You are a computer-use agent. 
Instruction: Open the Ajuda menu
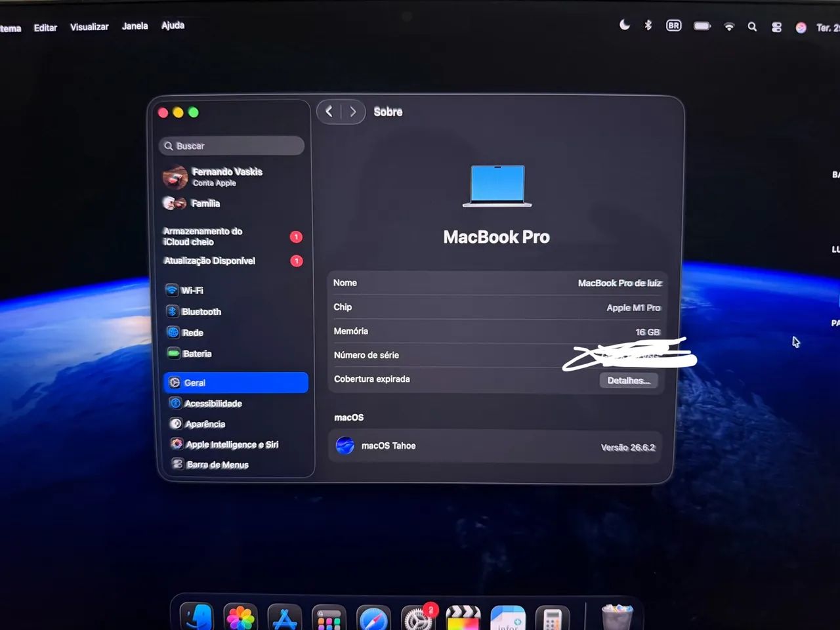click(x=173, y=26)
